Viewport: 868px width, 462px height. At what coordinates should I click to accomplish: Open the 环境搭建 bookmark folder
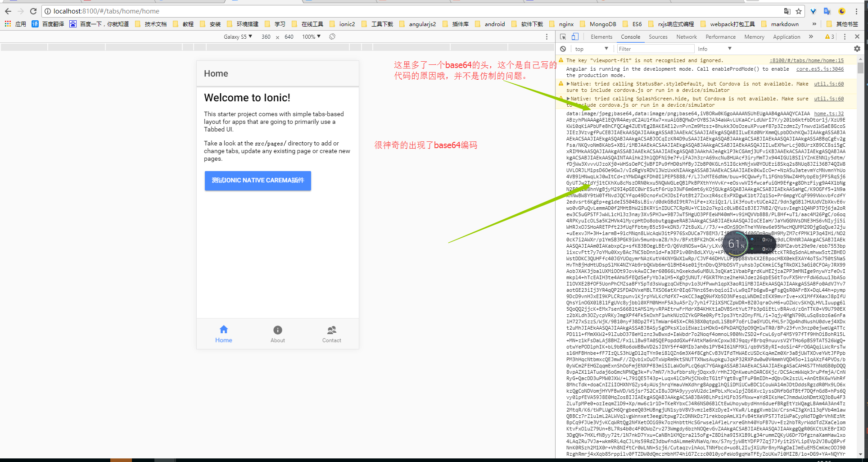[x=242, y=24]
